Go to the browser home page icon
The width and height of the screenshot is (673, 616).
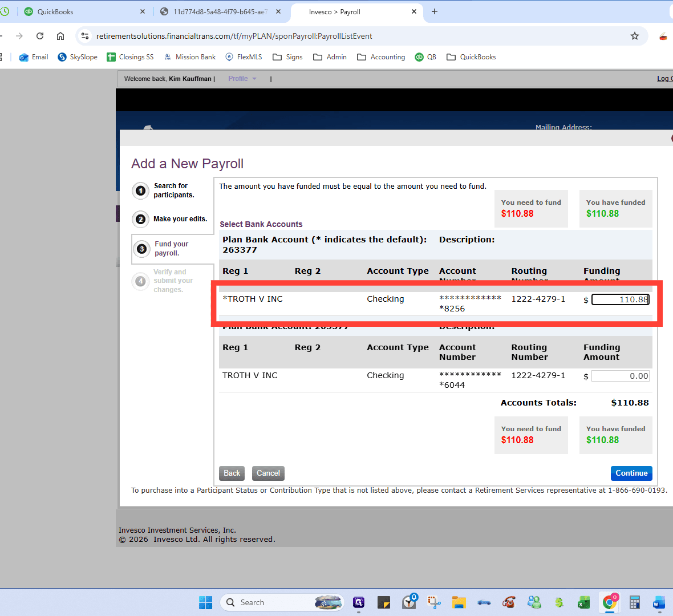tap(60, 36)
